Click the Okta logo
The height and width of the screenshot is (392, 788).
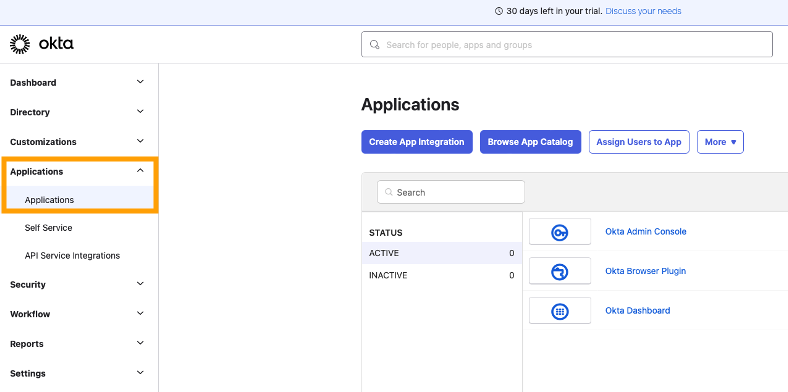click(x=42, y=44)
